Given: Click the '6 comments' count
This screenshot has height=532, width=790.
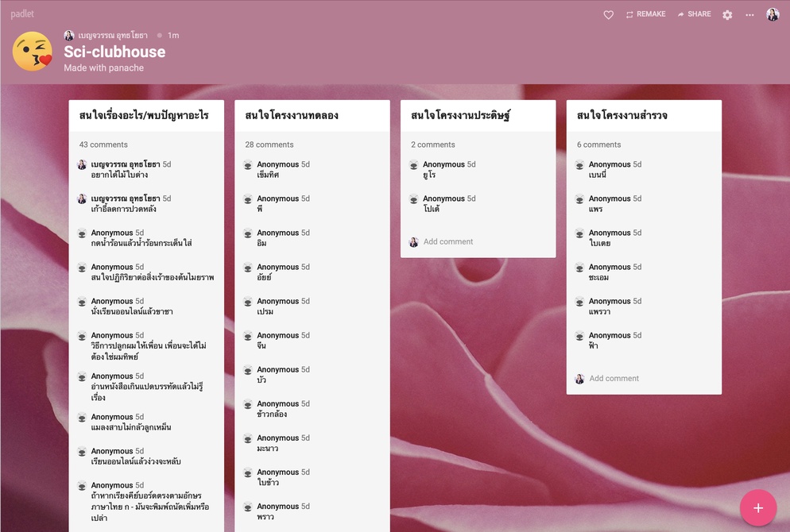Looking at the screenshot, I should 598,145.
